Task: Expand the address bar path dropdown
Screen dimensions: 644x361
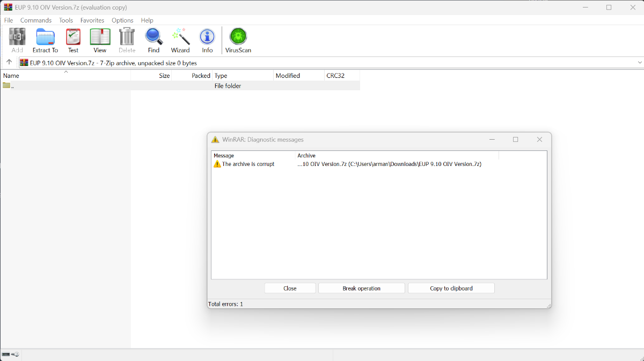Action: tap(639, 63)
